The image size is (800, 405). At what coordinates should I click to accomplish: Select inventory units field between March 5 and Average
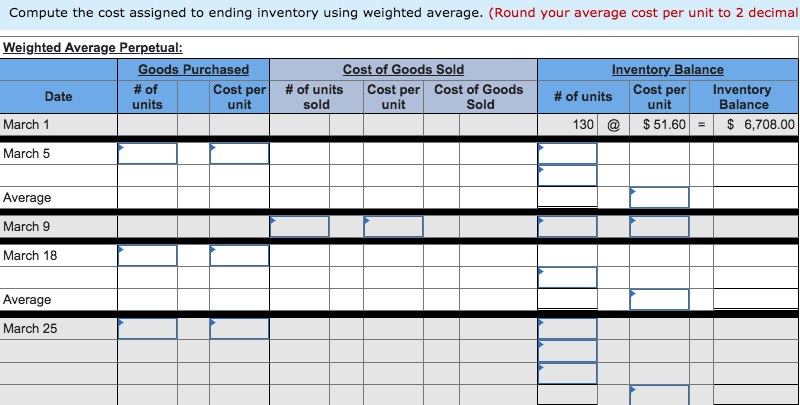567,175
